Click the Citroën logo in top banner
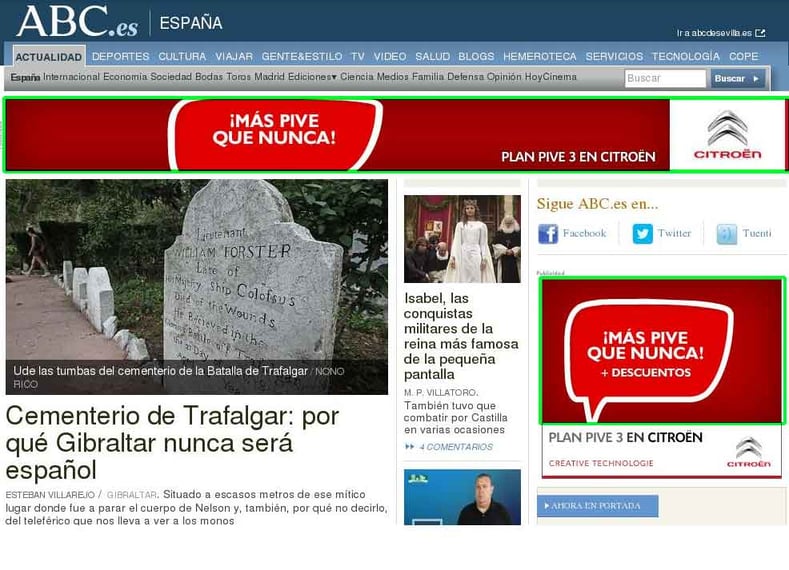This screenshot has width=789, height=570. (728, 135)
